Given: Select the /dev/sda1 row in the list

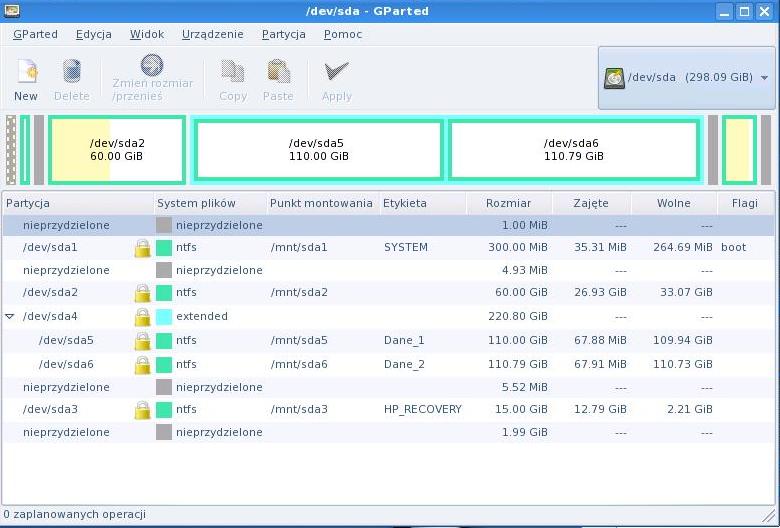Looking at the screenshot, I should [x=388, y=248].
